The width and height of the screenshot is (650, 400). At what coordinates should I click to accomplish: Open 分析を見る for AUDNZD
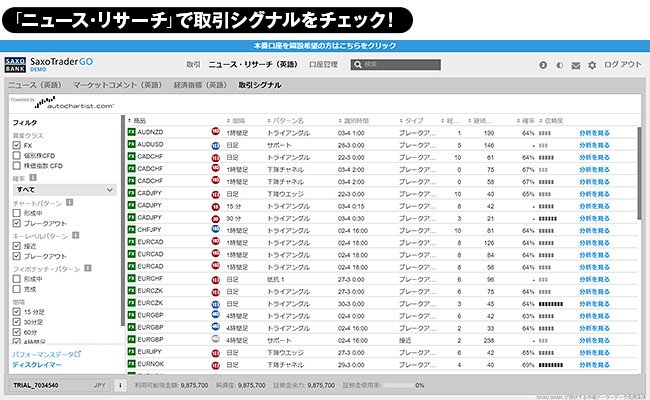tap(594, 133)
